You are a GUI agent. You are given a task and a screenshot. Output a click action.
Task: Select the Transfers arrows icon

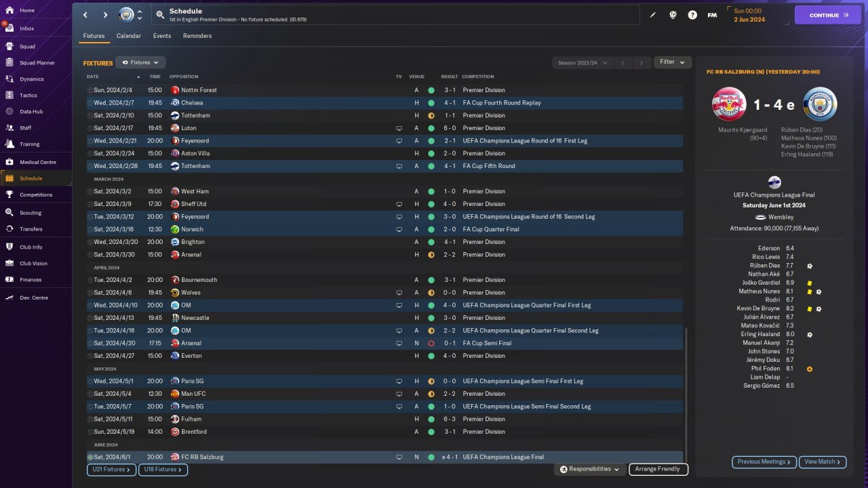9,229
